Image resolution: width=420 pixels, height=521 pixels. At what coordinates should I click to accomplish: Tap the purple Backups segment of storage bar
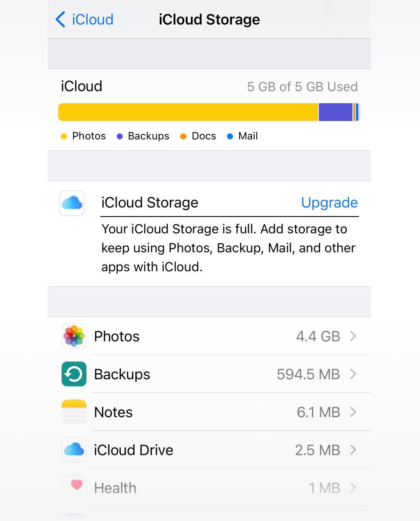[335, 112]
